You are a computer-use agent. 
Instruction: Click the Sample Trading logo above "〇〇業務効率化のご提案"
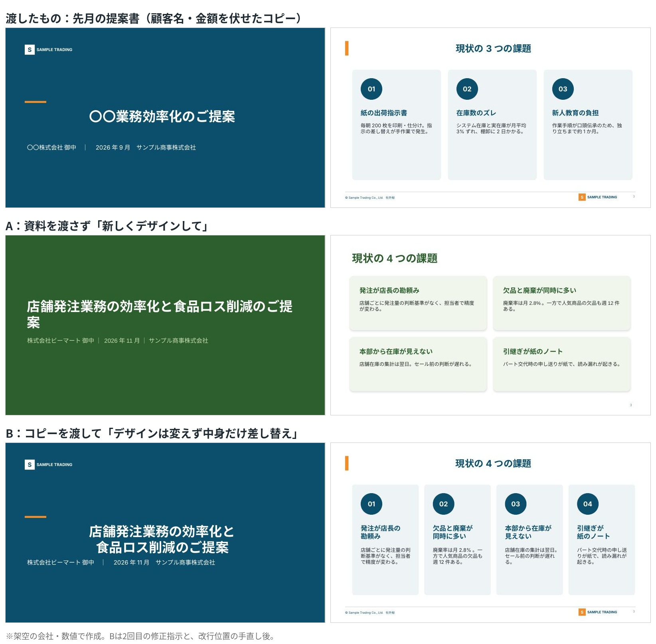49,49
